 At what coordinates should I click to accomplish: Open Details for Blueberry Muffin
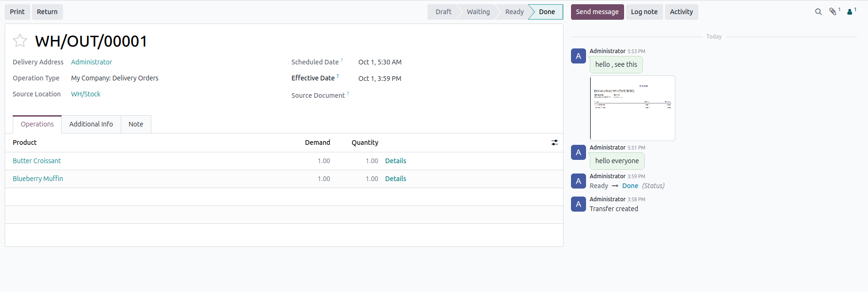[396, 179]
